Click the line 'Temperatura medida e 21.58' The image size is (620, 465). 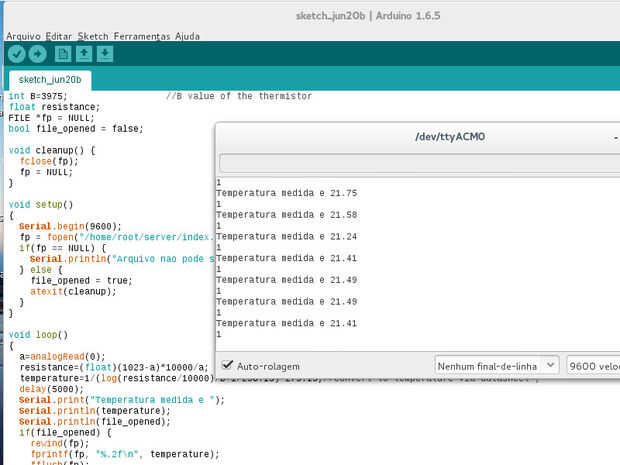pyautogui.click(x=286, y=215)
